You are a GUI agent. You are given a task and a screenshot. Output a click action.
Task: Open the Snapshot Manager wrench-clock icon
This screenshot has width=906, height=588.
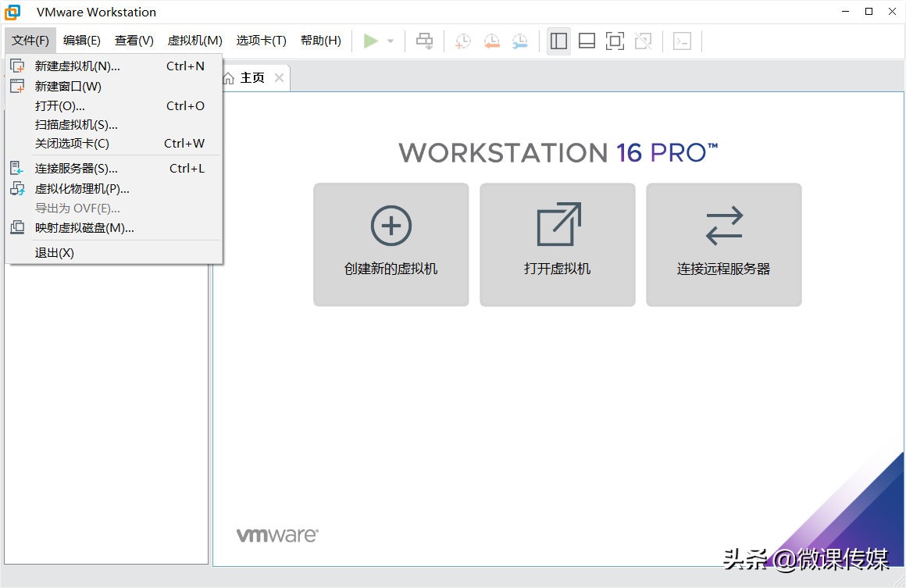520,41
